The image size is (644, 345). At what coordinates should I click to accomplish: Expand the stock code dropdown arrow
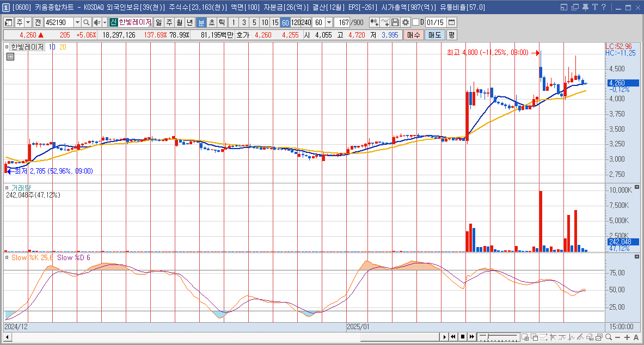point(77,22)
